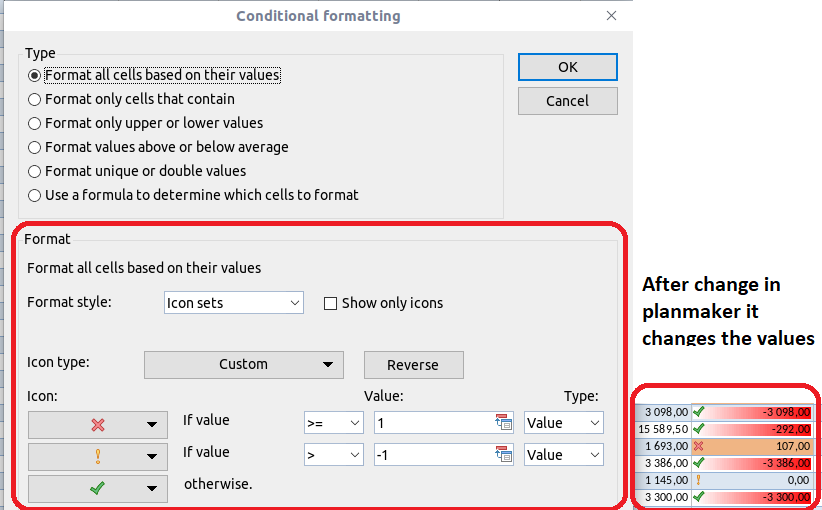Viewport: 822px width, 510px height.
Task: Open the >= comparison operator dropdown
Action: (x=333, y=423)
